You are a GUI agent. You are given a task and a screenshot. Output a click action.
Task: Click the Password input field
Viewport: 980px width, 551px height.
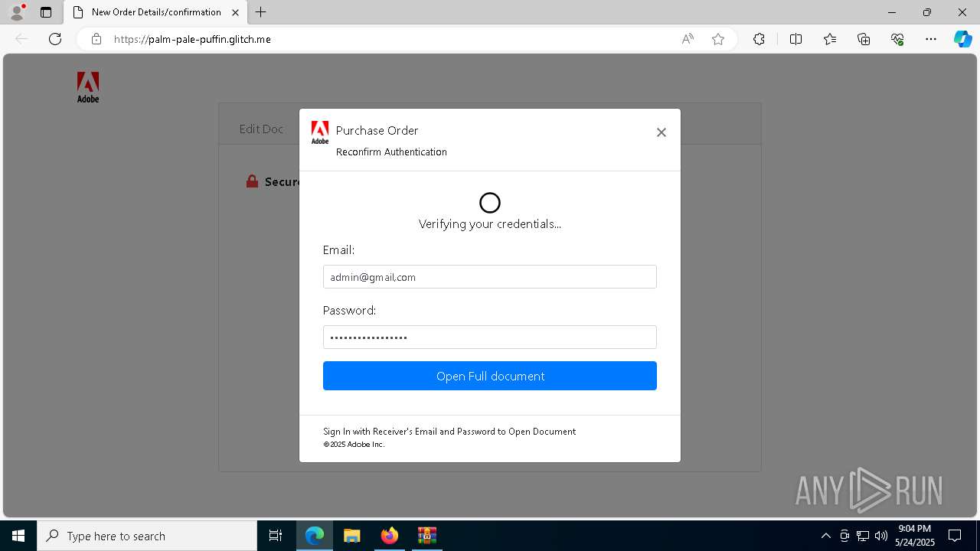(x=490, y=337)
